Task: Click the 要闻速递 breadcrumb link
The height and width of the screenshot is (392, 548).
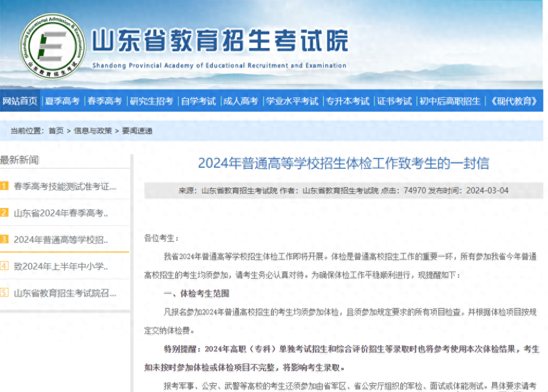Action: click(x=137, y=131)
